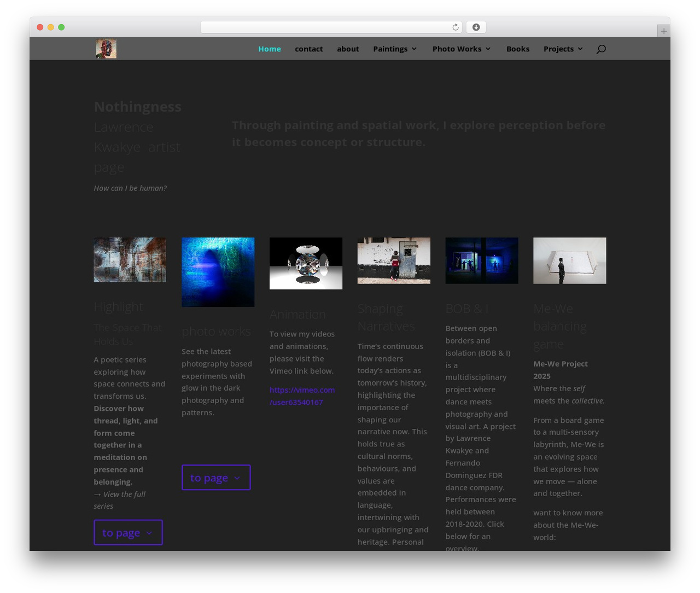Open the BOB & I blue stage thumbnail
The image size is (700, 593).
(x=482, y=260)
